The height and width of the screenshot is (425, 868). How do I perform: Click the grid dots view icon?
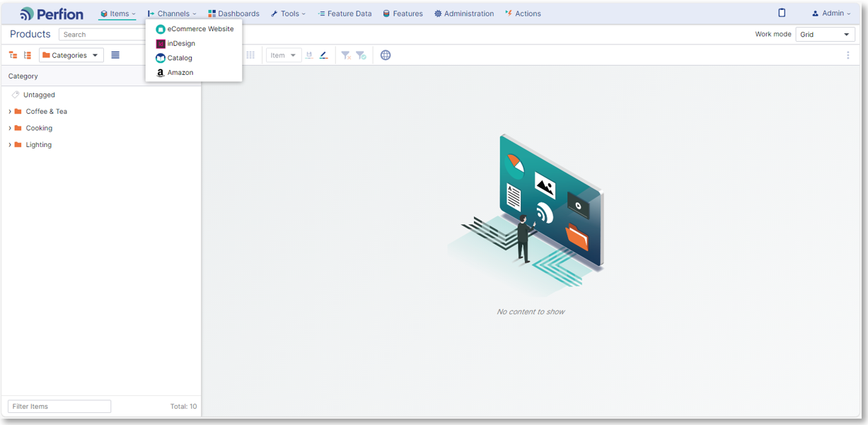[x=250, y=55]
